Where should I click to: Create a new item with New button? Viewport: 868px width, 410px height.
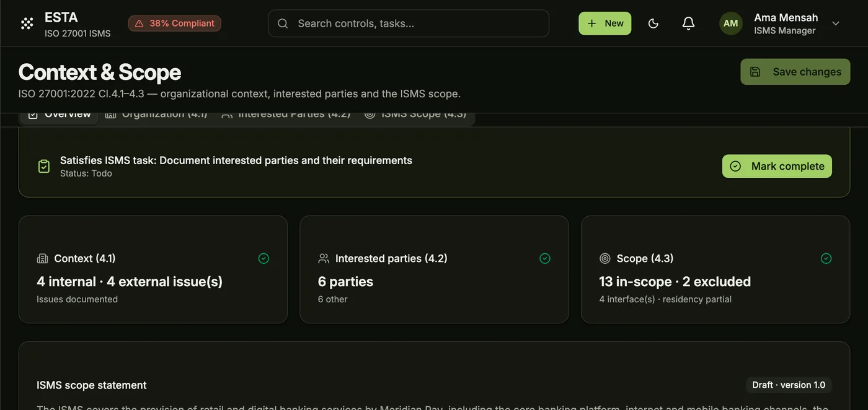coord(605,24)
